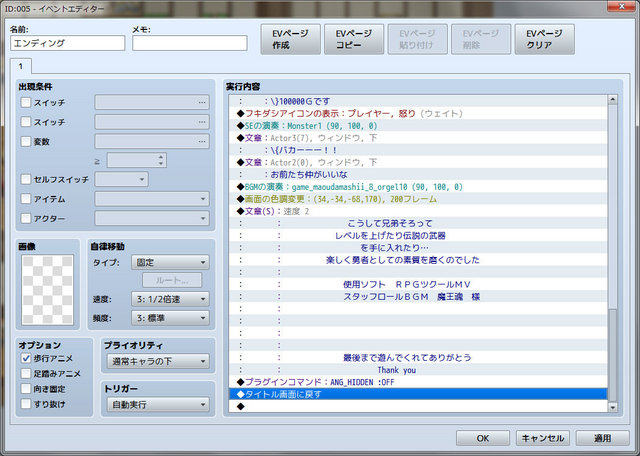Open the セルフスイッチ dropdown
The height and width of the screenshot is (456, 640).
[x=121, y=179]
